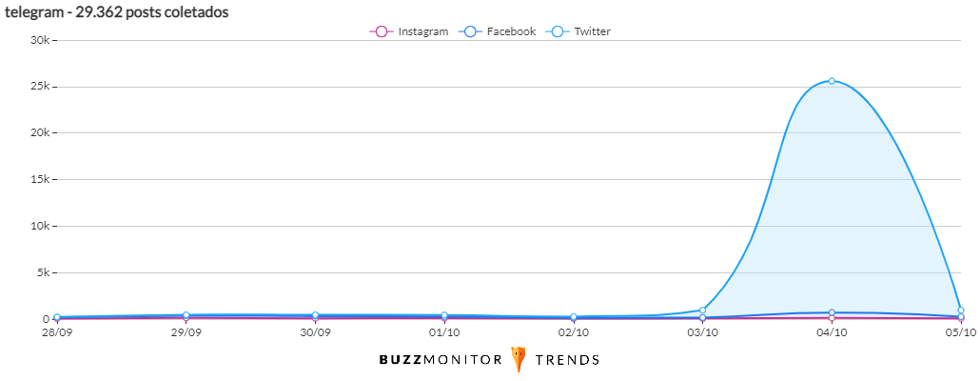Click the orange Buzzmonitor logo icon
This screenshot has width=980, height=381.
519,359
